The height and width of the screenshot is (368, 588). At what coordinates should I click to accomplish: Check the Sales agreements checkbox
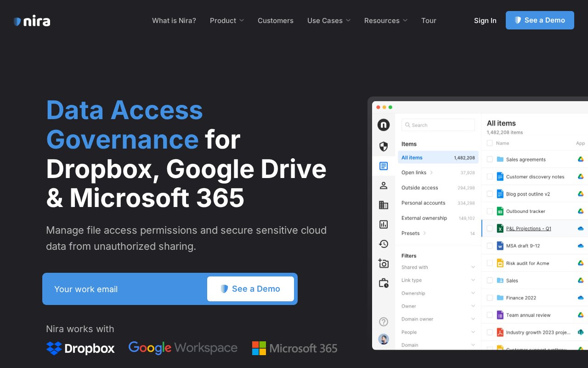(490, 159)
